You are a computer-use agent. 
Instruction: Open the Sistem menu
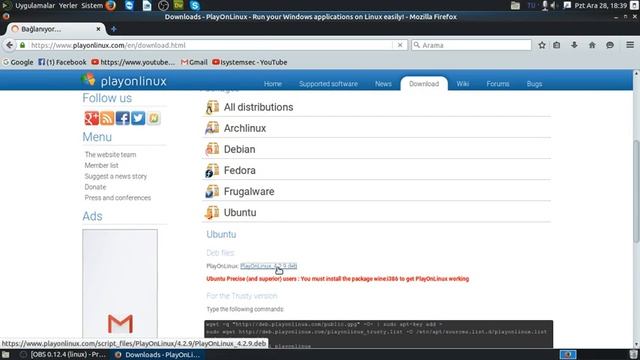92,5
